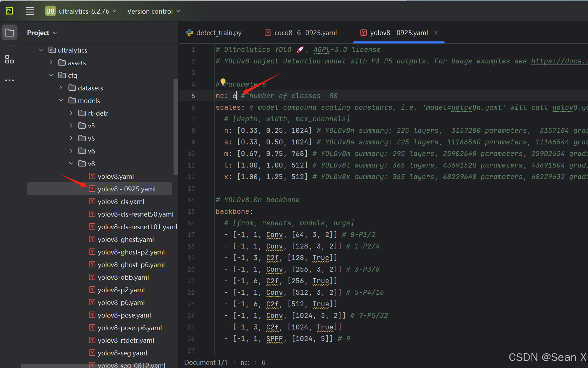The image size is (588, 368).
Task: Expand the assets folder
Action: pos(51,62)
